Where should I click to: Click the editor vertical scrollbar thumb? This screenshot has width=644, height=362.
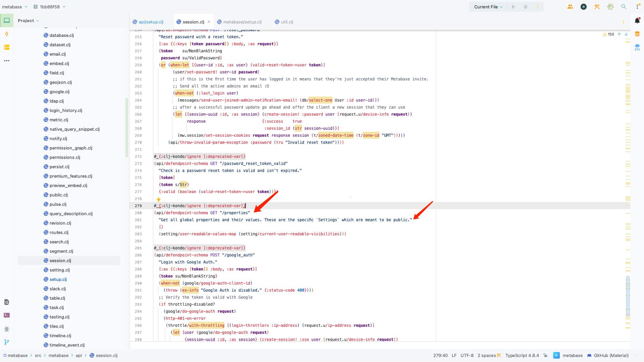(628, 296)
